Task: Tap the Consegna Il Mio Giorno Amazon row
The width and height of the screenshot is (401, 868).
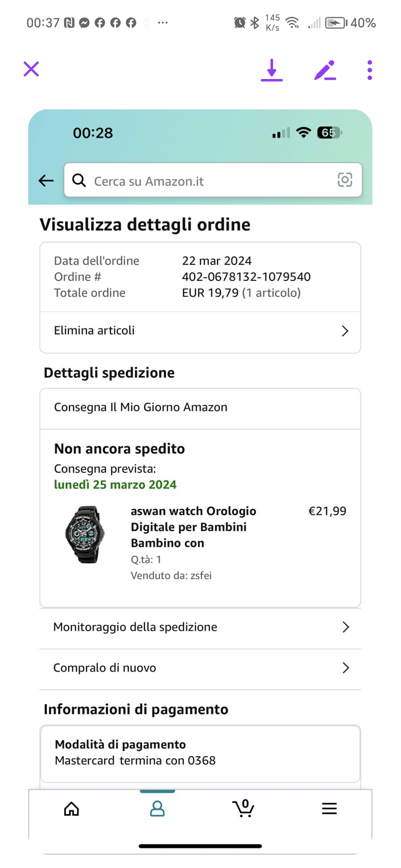Action: 200,407
